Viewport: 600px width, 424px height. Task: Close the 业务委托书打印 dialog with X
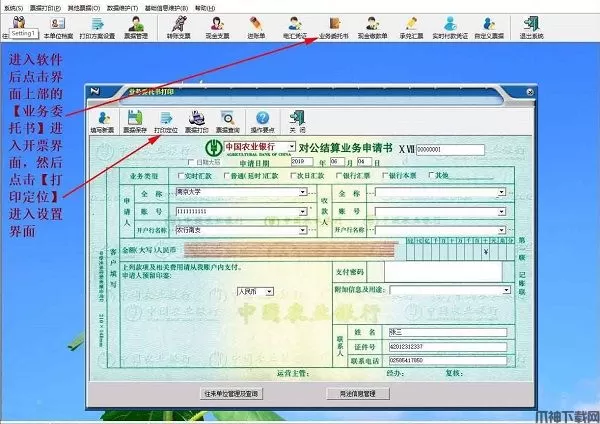[x=530, y=92]
